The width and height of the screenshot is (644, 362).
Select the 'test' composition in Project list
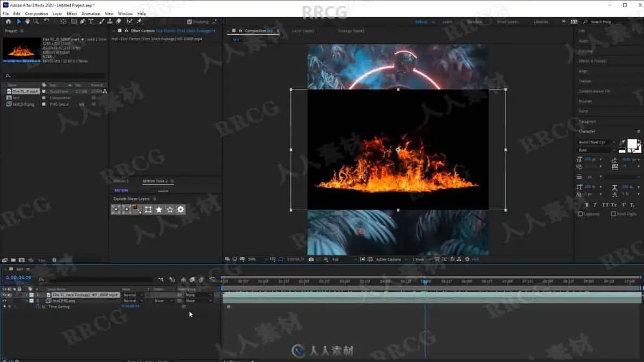(16, 98)
